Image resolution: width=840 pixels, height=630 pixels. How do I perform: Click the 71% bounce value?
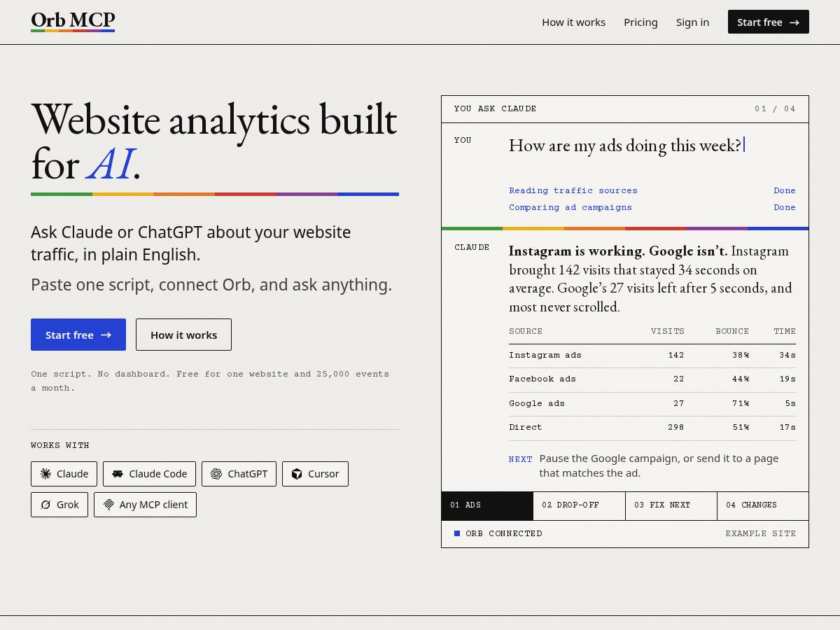coord(741,403)
